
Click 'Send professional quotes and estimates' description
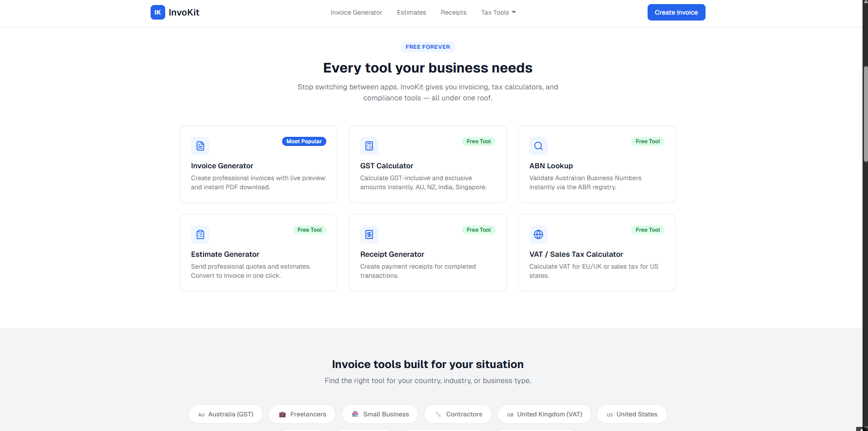251,271
